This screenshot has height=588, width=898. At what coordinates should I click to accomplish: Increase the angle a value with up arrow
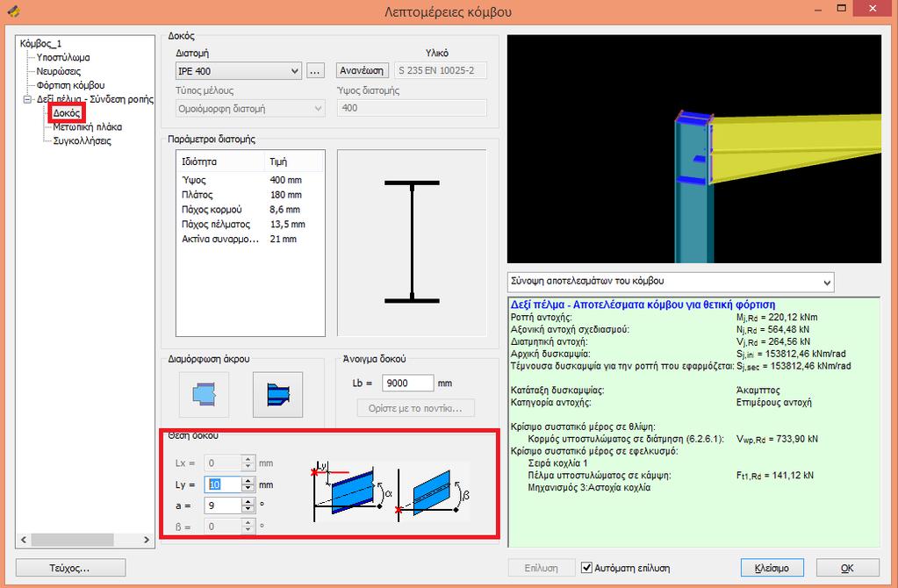248,501
